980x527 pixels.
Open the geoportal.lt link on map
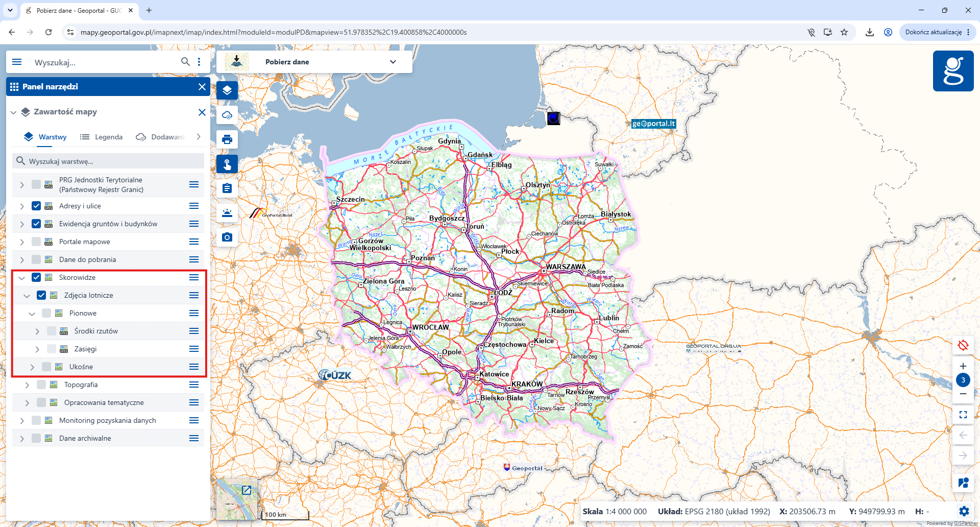[x=653, y=124]
